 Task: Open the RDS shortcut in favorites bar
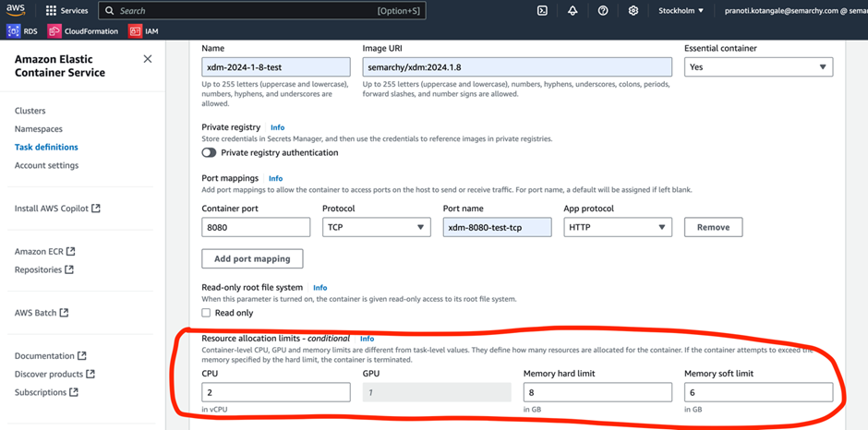pyautogui.click(x=21, y=31)
